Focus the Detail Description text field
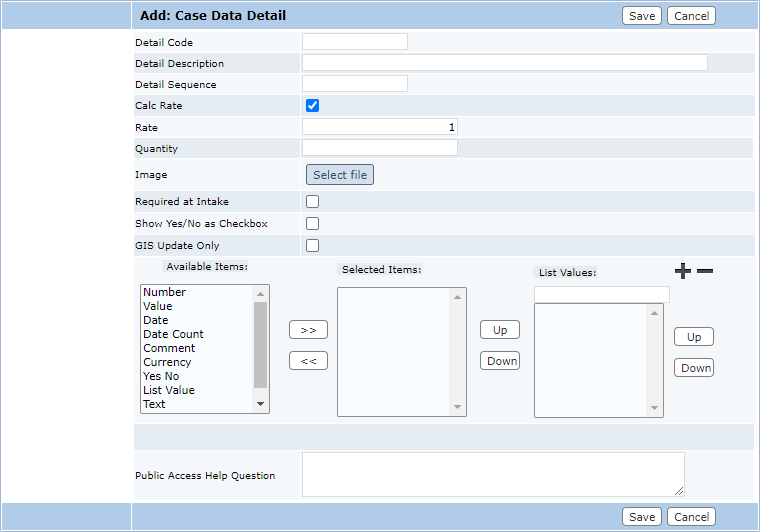The height and width of the screenshot is (532, 760). [x=504, y=63]
